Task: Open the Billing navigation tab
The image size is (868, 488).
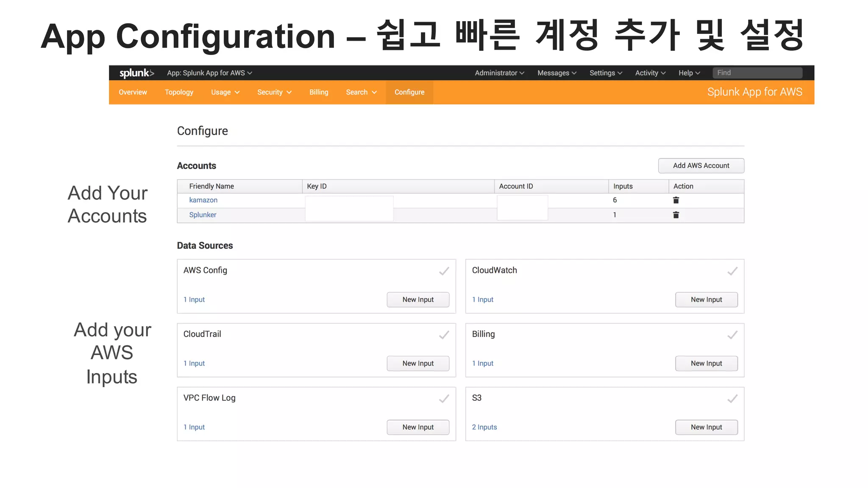Action: click(x=319, y=92)
